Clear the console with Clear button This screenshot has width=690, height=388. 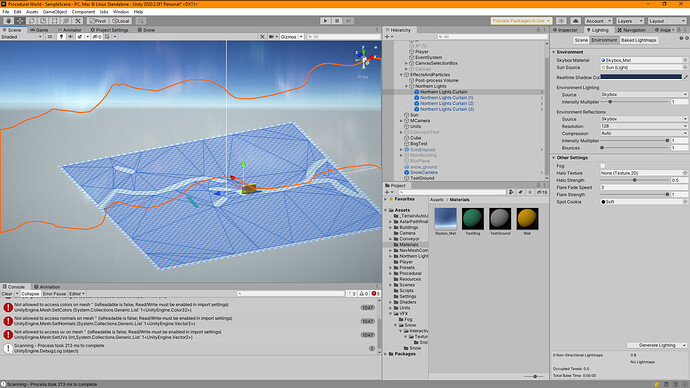[x=7, y=293]
